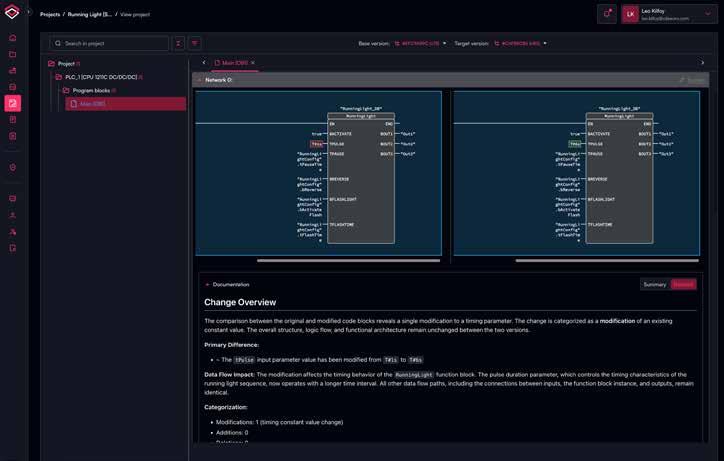Click the RunningLight code tag in Data Flow Impact
This screenshot has width=724, height=461.
pyautogui.click(x=414, y=375)
